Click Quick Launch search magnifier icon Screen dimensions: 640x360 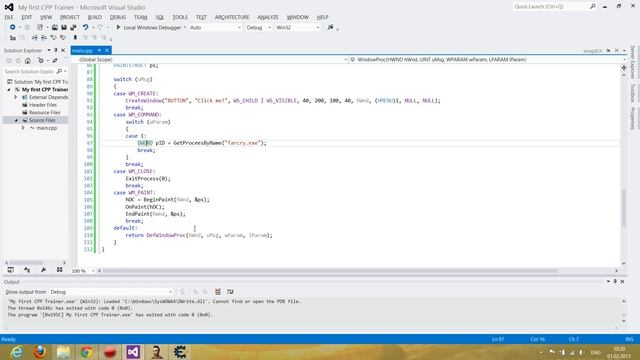(x=593, y=7)
